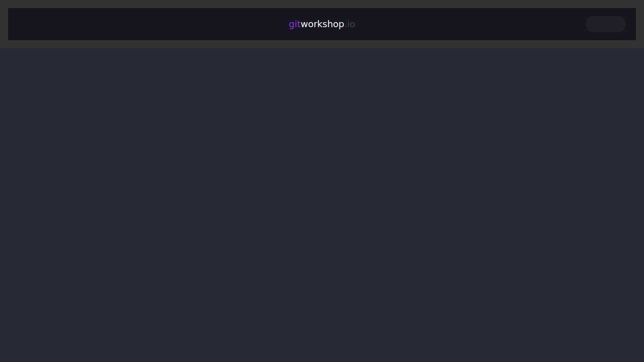This screenshot has width=644, height=362.
Task: Click the gitworkshop.io logo link
Action: click(322, 24)
